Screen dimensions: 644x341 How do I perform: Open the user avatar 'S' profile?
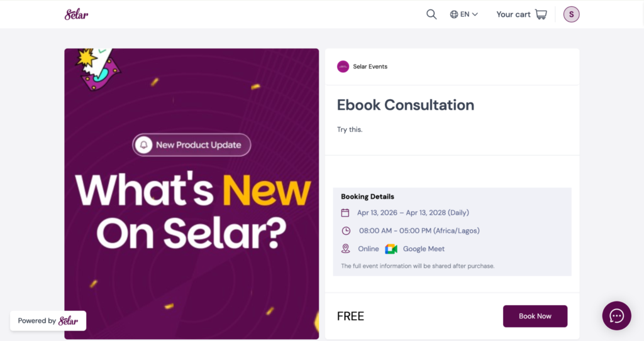click(571, 14)
